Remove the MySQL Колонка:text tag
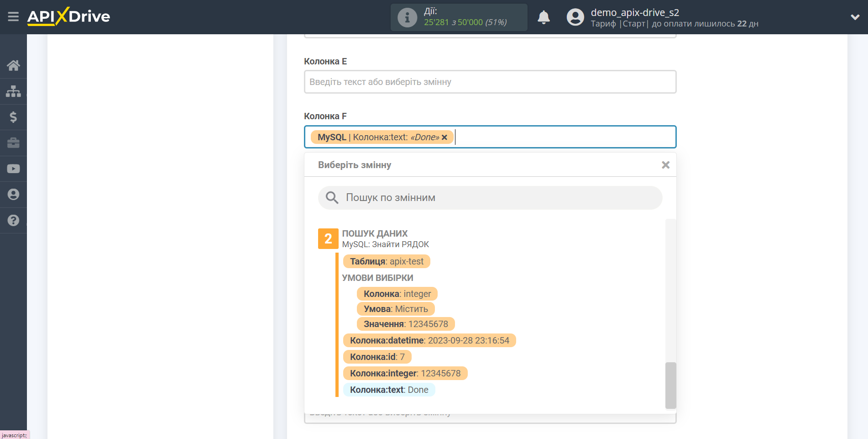 (444, 138)
